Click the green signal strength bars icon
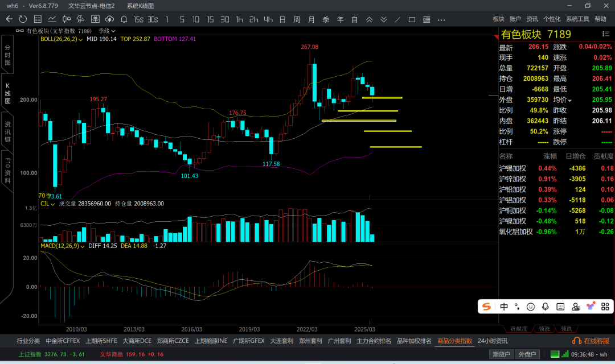This screenshot has width=615, height=364. coord(565,354)
